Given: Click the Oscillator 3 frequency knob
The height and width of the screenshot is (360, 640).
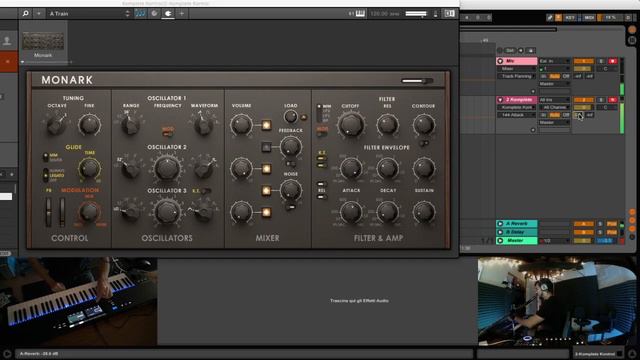Looking at the screenshot, I should [167, 211].
